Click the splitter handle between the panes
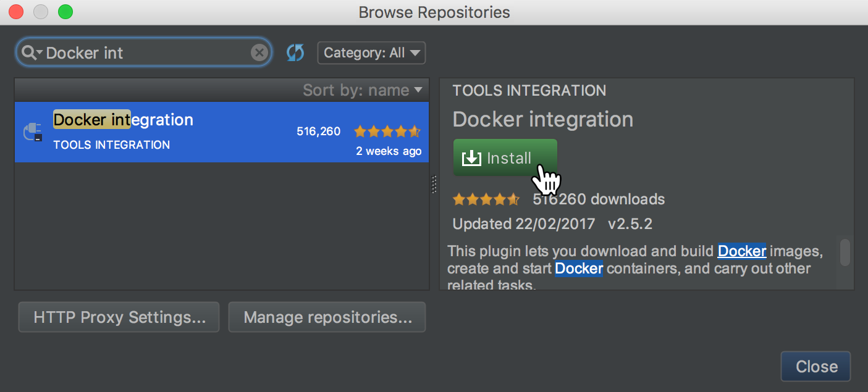 click(x=434, y=185)
